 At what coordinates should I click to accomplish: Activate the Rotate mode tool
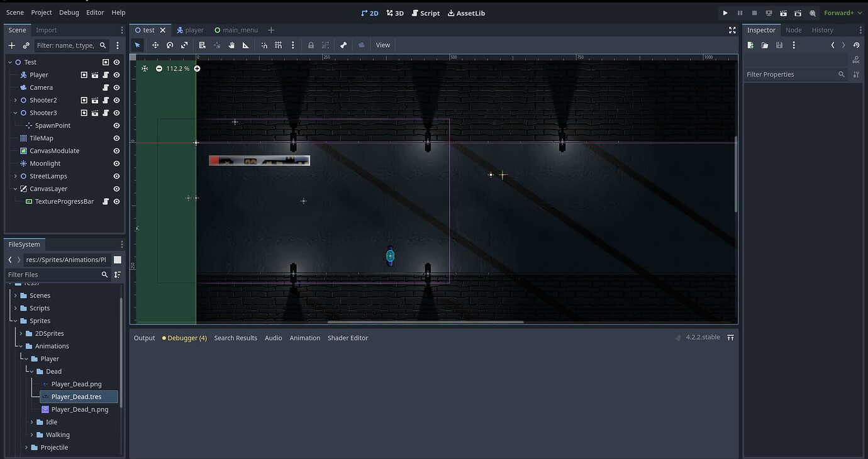[x=170, y=45]
